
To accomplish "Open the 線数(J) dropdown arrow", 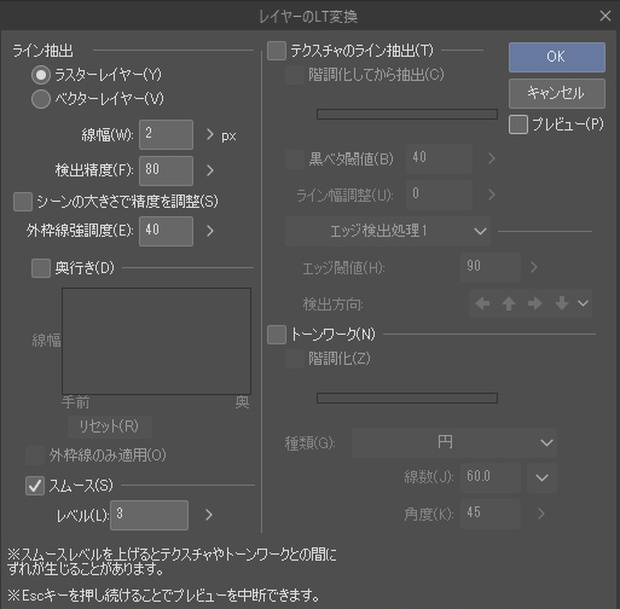I will tap(542, 478).
